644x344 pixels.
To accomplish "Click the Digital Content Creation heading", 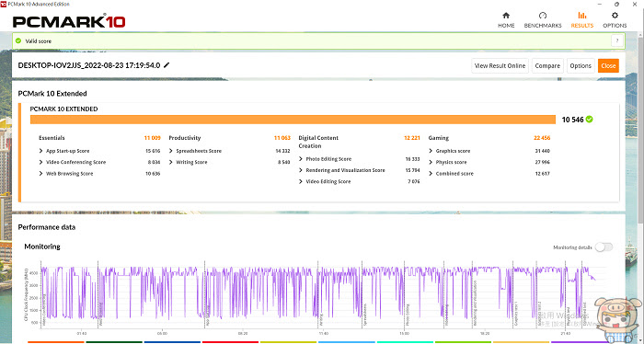I will coord(318,142).
